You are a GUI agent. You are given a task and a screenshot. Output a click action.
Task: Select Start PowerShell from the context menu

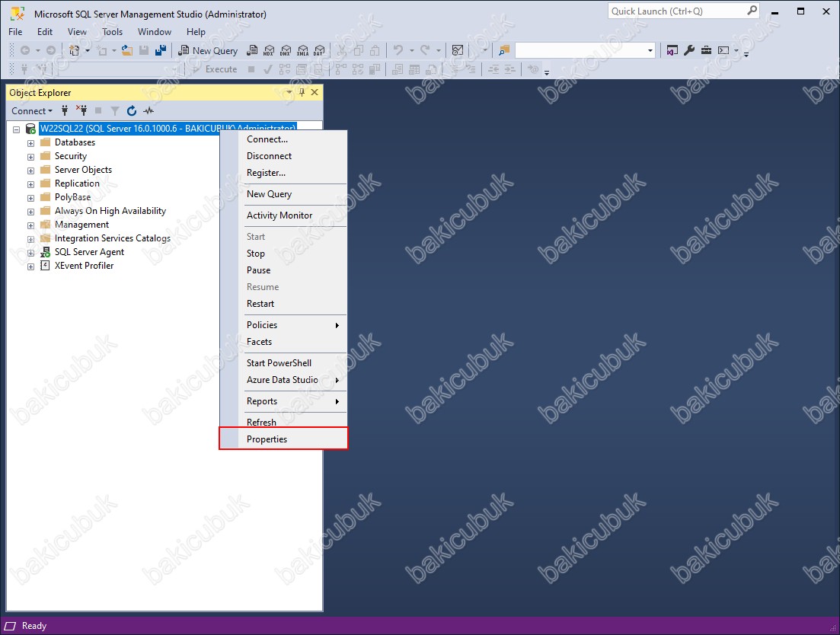click(x=283, y=363)
